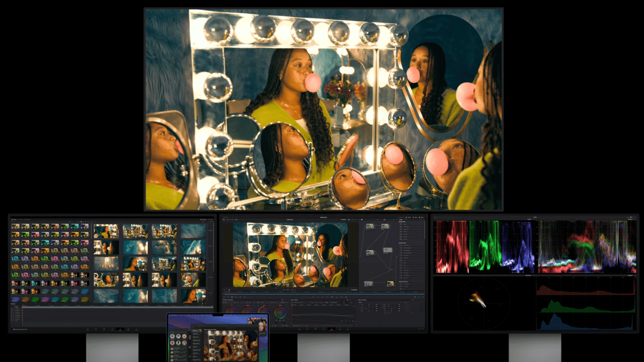Open scope type dropdown at top-right of scopes
This screenshot has height=362, width=644.
click(x=631, y=218)
